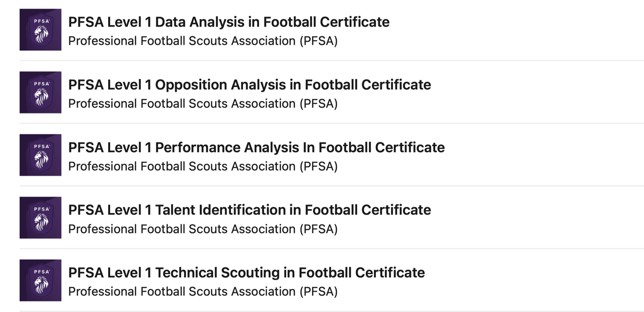The image size is (644, 312).
Task: Click the PFSA logo beside Opposition Analysis certificate
Action: tap(40, 92)
